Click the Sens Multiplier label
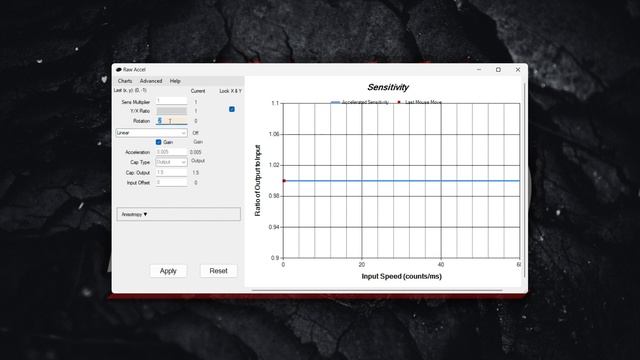The image size is (640, 360). [x=136, y=102]
